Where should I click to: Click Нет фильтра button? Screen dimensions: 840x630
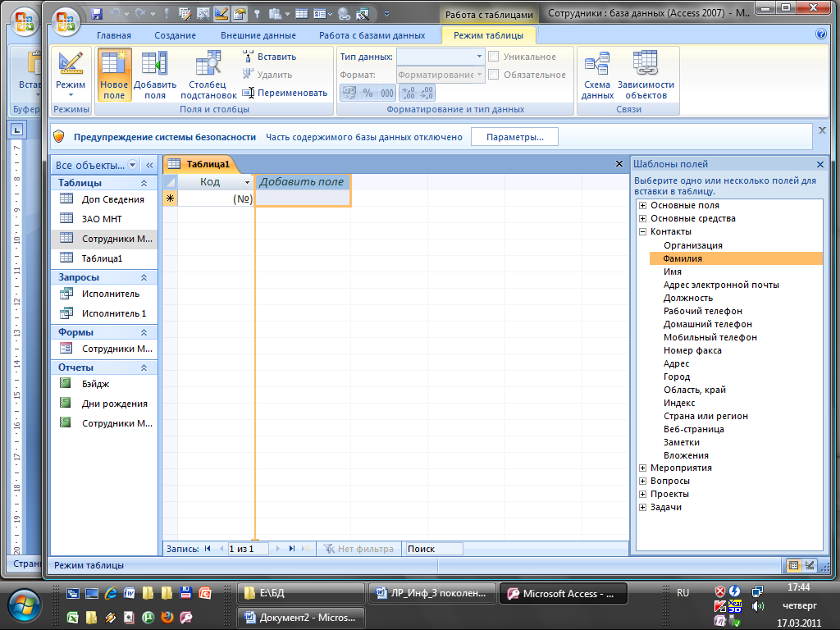pos(359,549)
